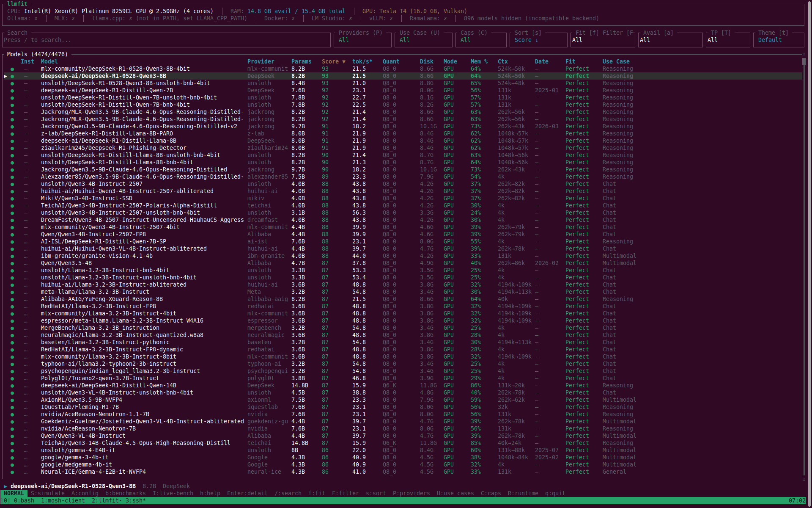Viewport: 812px width, 508px height.
Task: Click status dot of z-lab/DeepSeek-R1-Distill-Llama-8B-PARO
Action: click(x=12, y=134)
